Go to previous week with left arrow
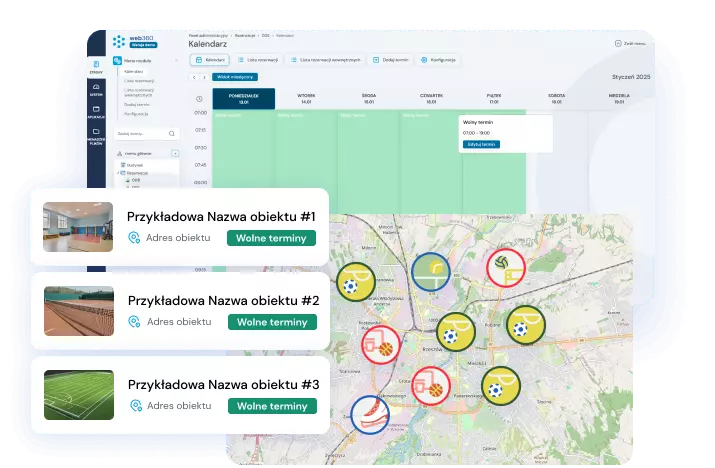The image size is (715, 468). coord(194,76)
